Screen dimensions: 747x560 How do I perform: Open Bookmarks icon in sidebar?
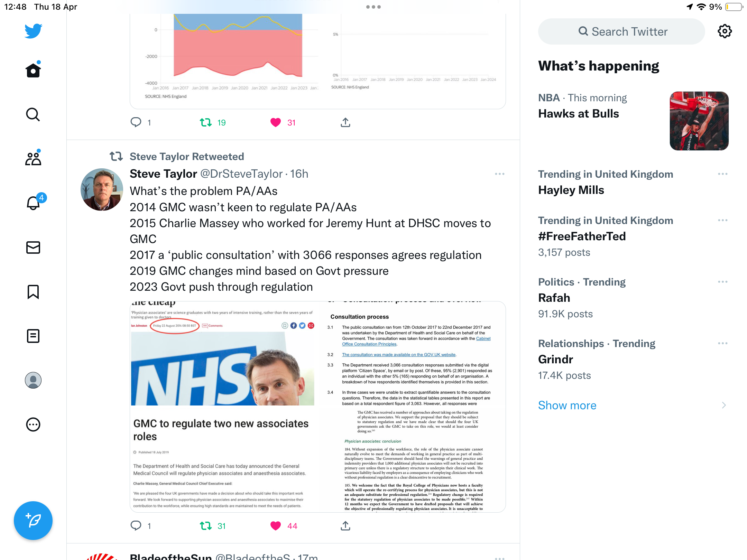click(x=33, y=292)
